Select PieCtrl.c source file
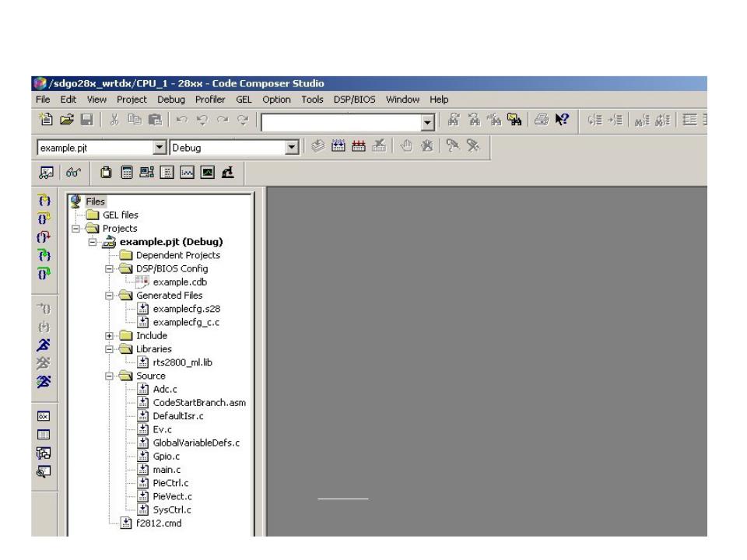 [x=170, y=483]
